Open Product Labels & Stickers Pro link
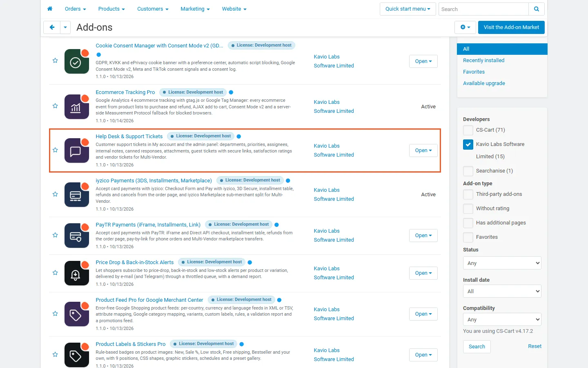Screen dimensions: 588x368 point(131,344)
